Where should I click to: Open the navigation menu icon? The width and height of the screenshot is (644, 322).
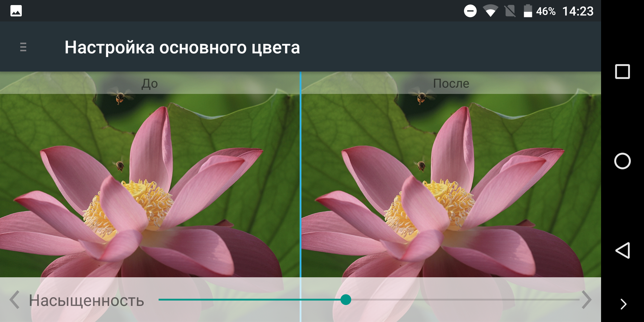pyautogui.click(x=23, y=47)
